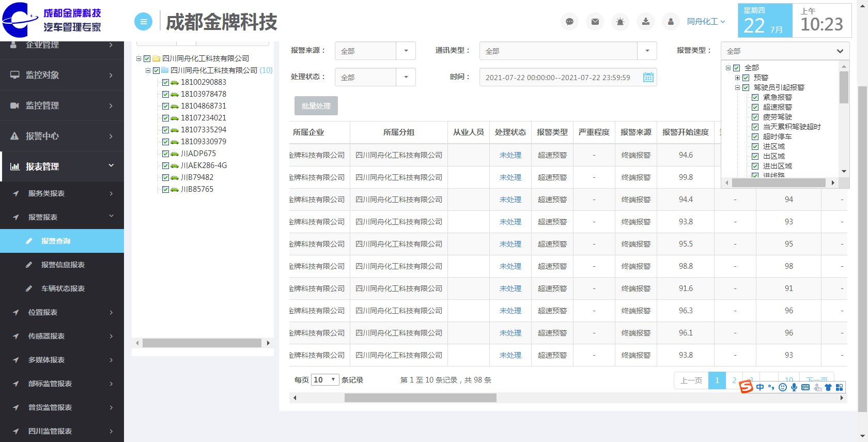868x442 pixels.
Task: Click the alarm siren icon in header
Action: click(x=620, y=22)
